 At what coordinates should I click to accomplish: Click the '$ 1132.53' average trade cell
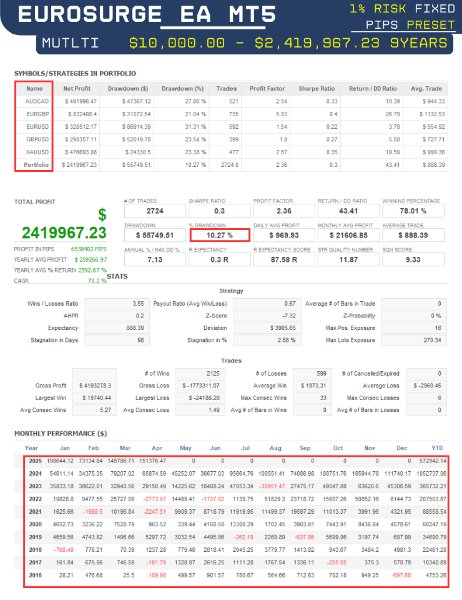click(432, 114)
